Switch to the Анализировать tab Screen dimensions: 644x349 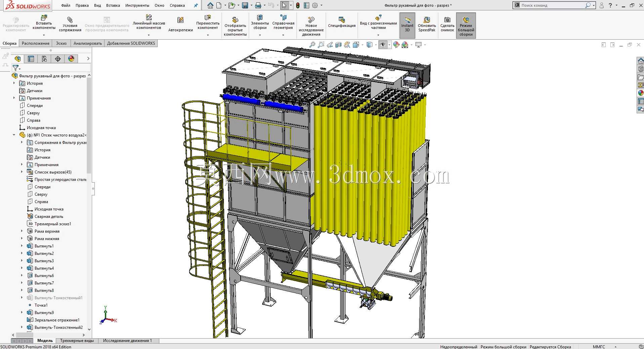coord(88,43)
